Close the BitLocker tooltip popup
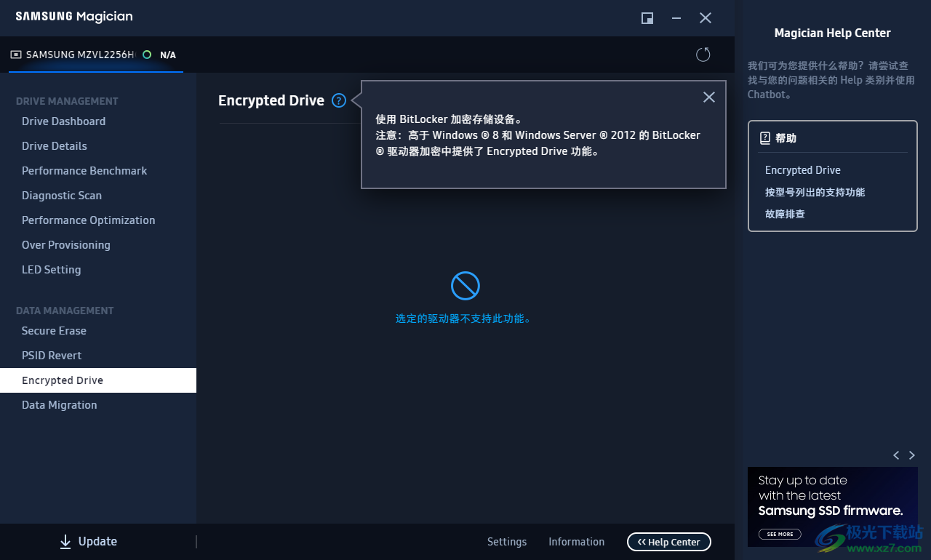 [x=709, y=97]
